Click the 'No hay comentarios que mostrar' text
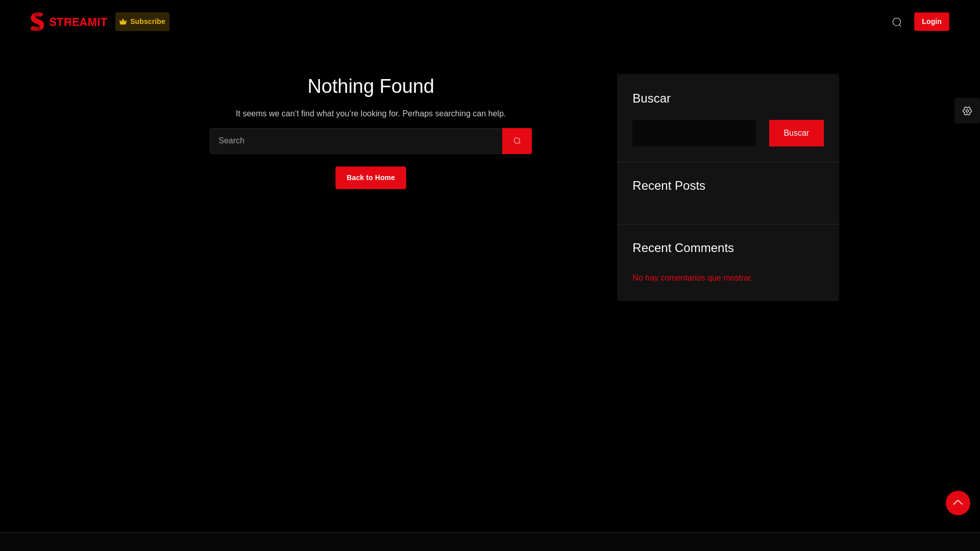The height and width of the screenshot is (551, 980). coord(692,278)
